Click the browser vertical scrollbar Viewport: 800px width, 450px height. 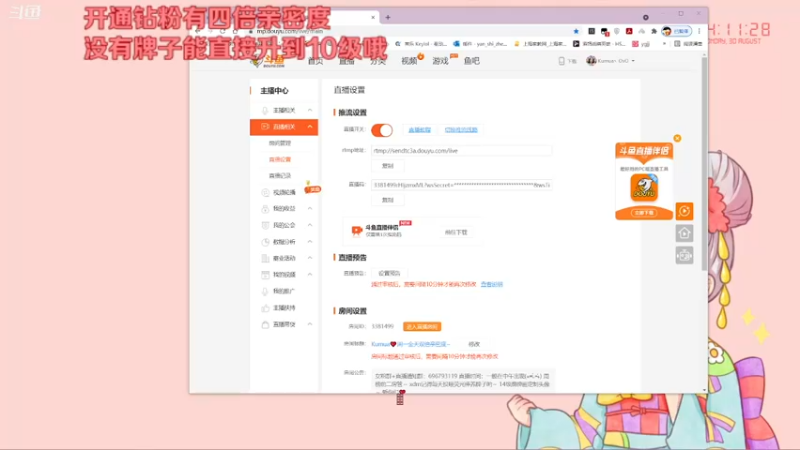point(705,163)
